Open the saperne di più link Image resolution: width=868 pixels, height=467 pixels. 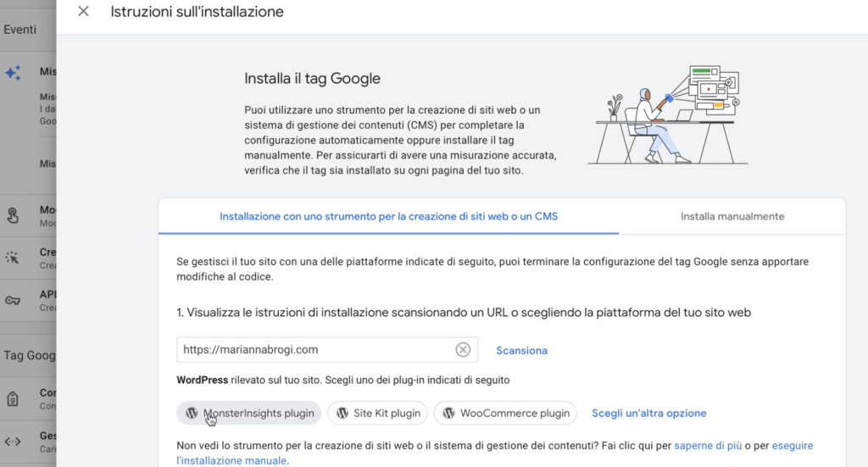coord(705,446)
